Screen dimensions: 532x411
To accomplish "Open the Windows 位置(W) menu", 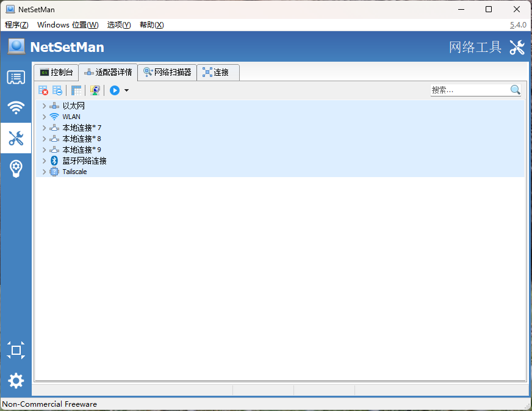I will [x=68, y=25].
